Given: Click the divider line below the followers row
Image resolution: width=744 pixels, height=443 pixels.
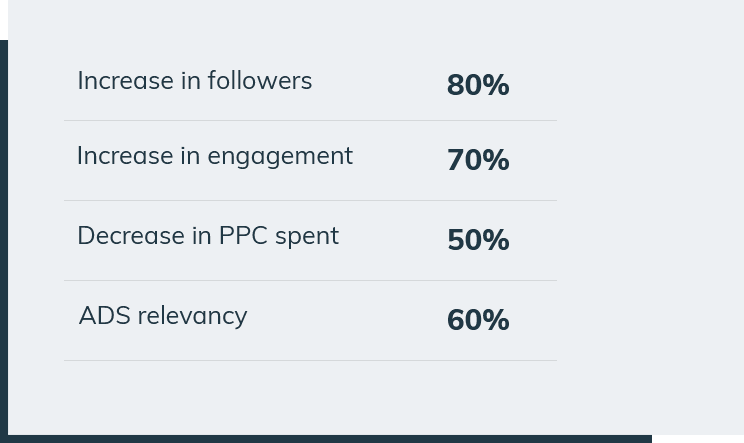Looking at the screenshot, I should point(310,120).
